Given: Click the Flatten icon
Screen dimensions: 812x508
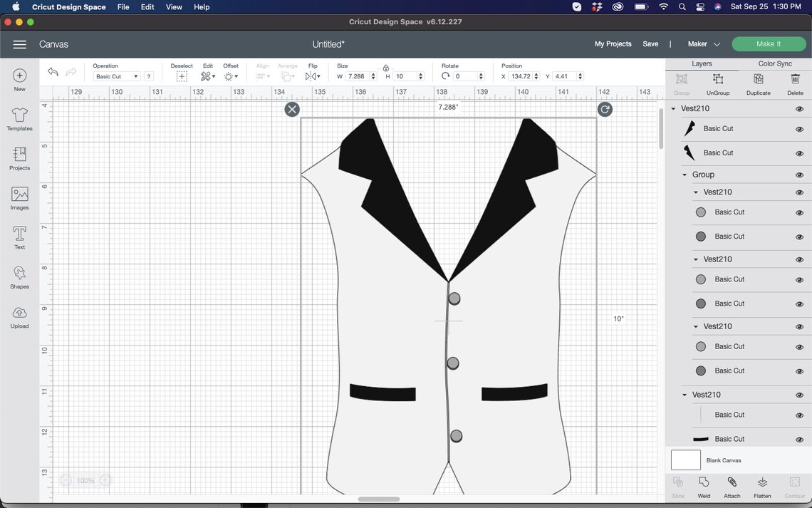Looking at the screenshot, I should tap(762, 487).
